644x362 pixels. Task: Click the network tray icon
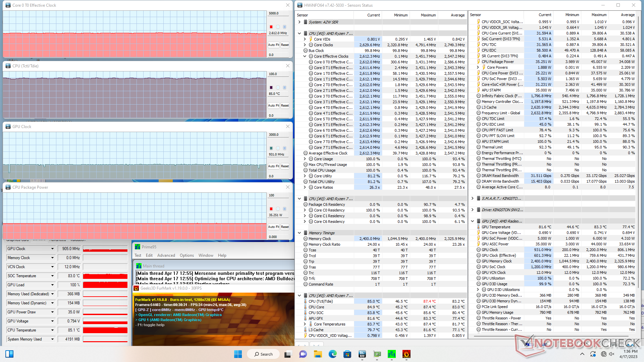[603, 354]
